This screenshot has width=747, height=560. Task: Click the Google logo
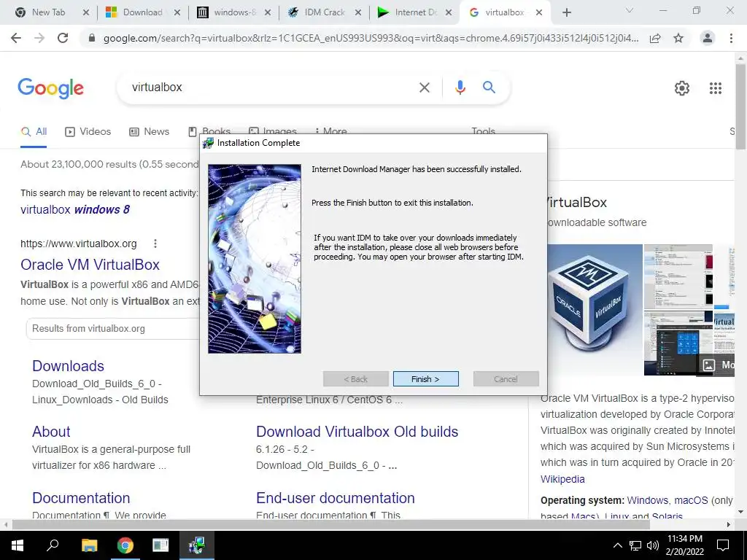50,88
